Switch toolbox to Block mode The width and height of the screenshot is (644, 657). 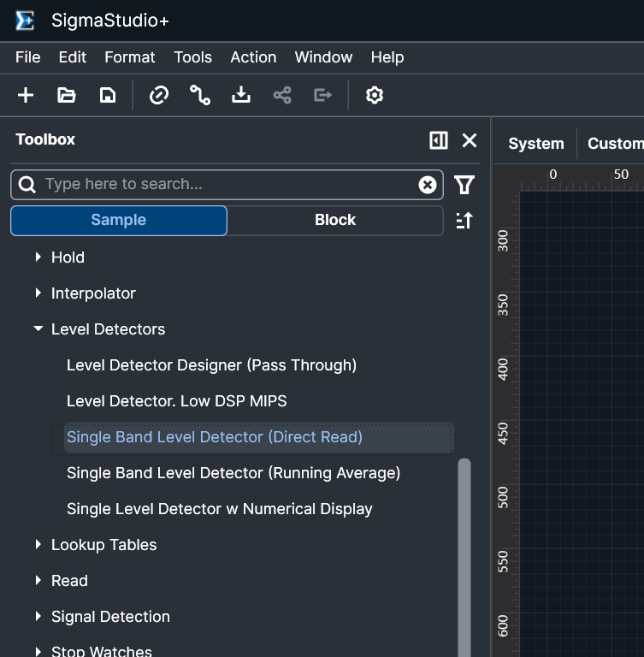[335, 221]
